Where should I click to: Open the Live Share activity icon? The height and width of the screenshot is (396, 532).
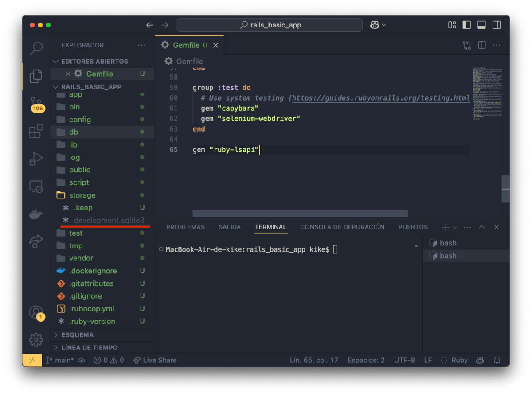36,241
